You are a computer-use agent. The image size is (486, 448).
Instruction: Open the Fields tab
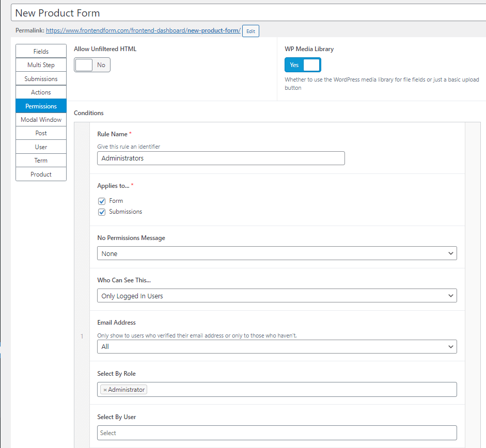[41, 51]
